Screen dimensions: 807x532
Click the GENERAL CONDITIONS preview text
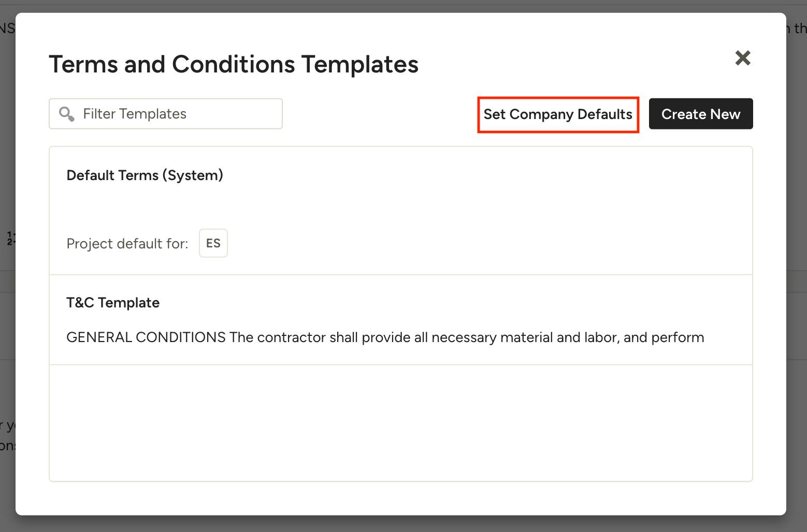pos(146,337)
